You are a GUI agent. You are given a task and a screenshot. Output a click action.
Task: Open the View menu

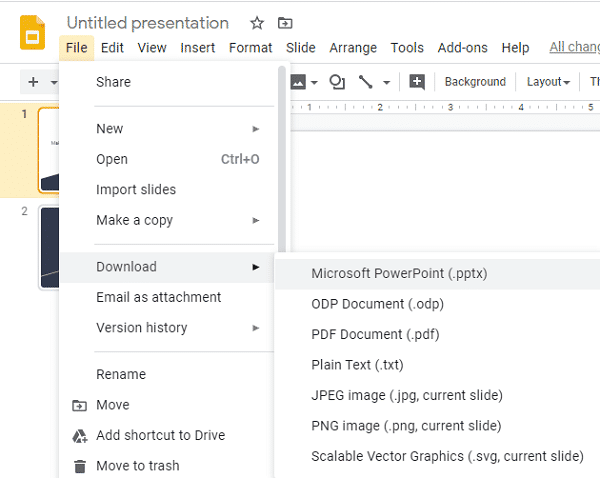[x=152, y=48]
